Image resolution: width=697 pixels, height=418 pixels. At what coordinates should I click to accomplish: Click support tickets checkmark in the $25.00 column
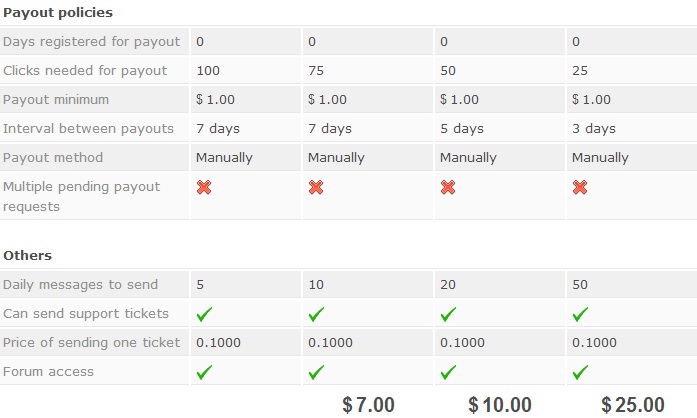581,314
